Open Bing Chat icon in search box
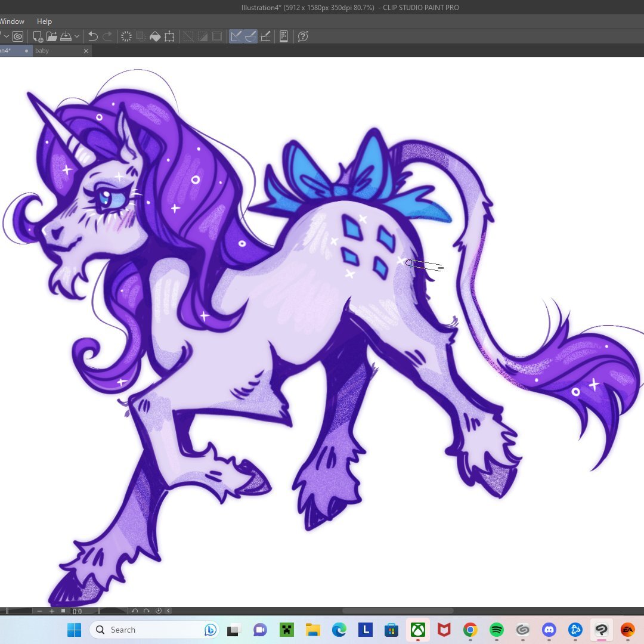Viewport: 644px width, 644px height. click(x=210, y=630)
